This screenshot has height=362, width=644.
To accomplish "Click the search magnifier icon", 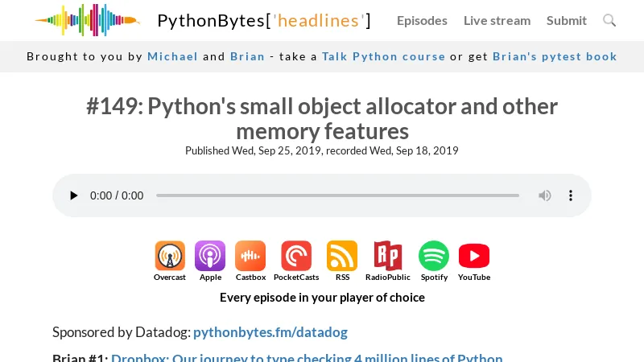I will pos(609,20).
